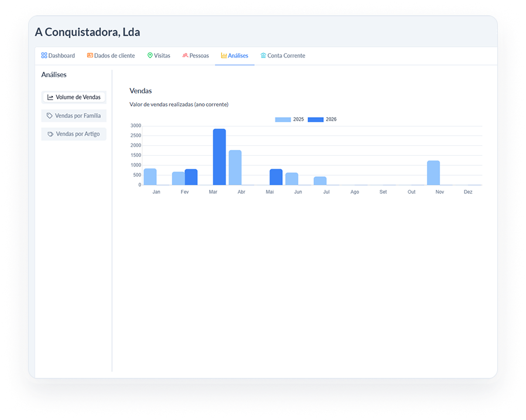Click the Ago axis label
526x420 pixels.
[354, 192]
